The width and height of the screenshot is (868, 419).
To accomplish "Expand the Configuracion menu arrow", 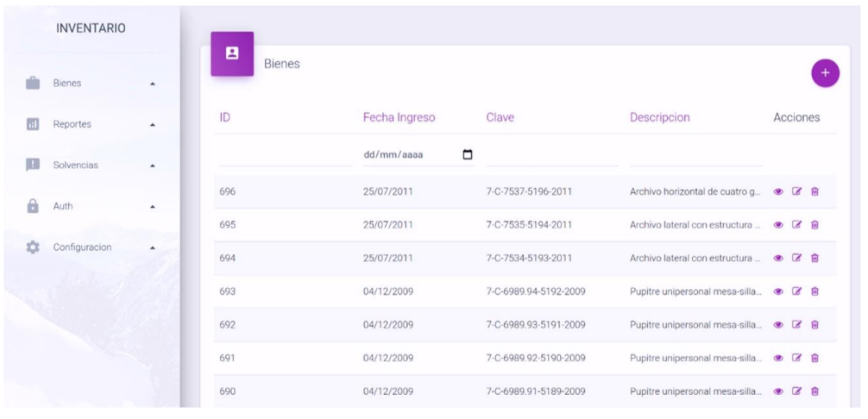I will (x=153, y=248).
